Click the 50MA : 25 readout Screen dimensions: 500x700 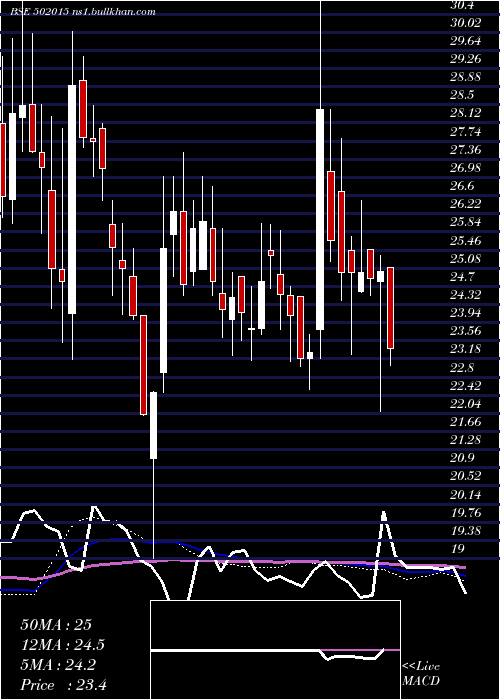click(56, 625)
